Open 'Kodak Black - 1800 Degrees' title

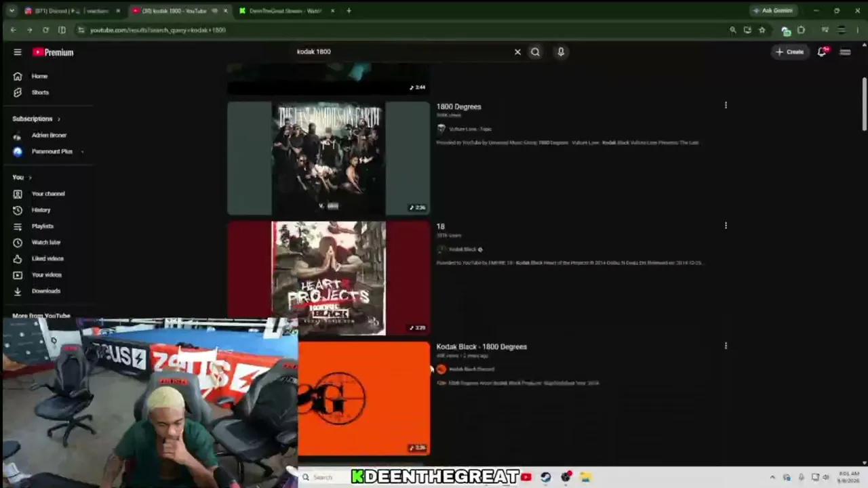481,346
